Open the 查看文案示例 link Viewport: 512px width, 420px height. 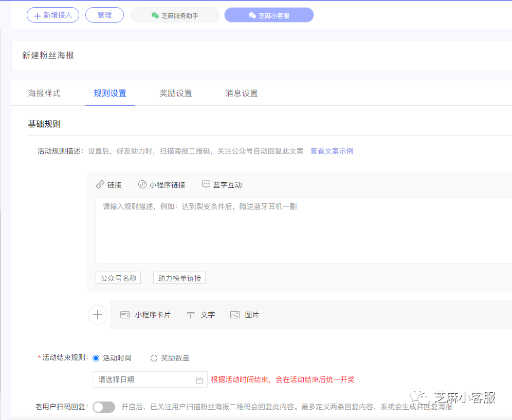tap(332, 151)
